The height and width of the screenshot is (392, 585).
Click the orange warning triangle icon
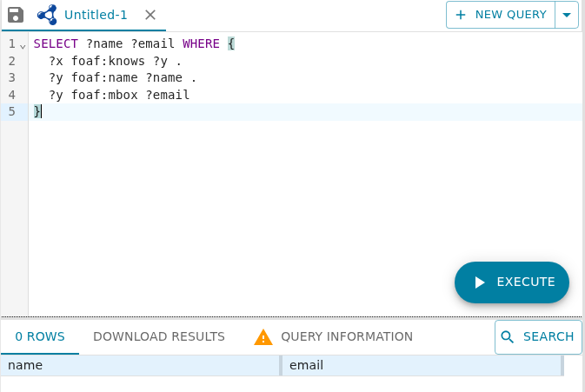coord(263,337)
